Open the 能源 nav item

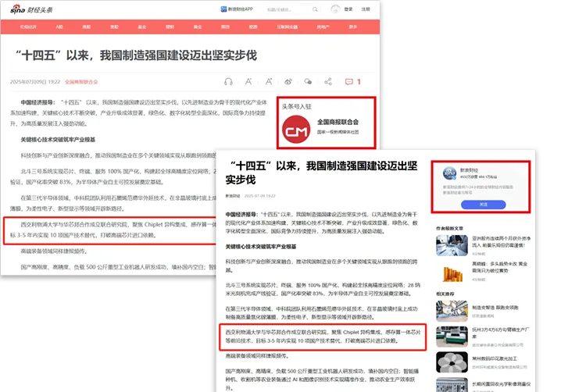coord(253,27)
